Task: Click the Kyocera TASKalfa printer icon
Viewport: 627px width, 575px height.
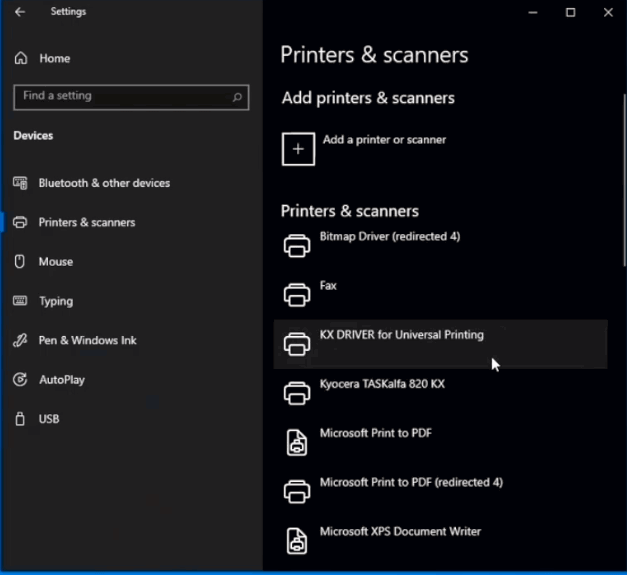Action: [x=297, y=393]
